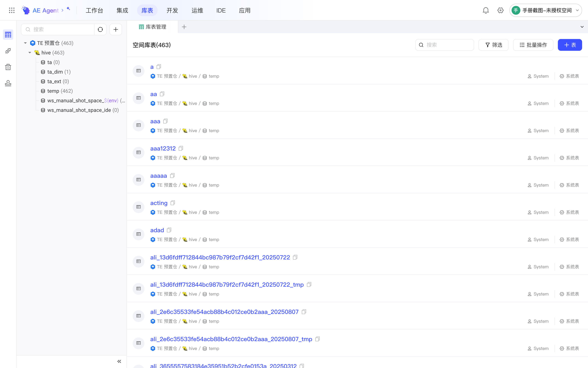The image size is (588, 368).
Task: Open the 应用 menu
Action: [x=244, y=10]
